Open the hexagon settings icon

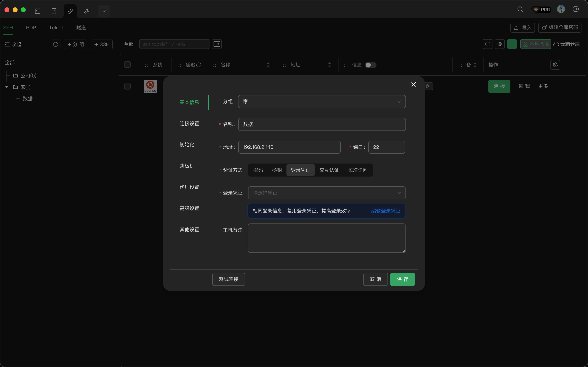[576, 9]
